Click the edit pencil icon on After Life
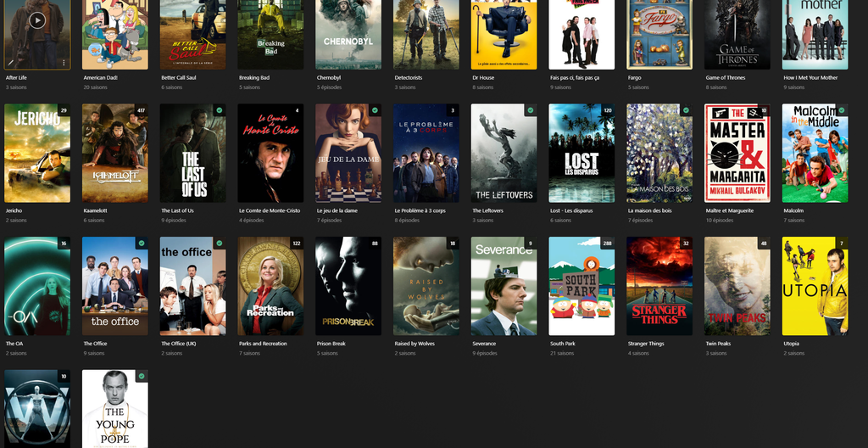 tap(11, 62)
